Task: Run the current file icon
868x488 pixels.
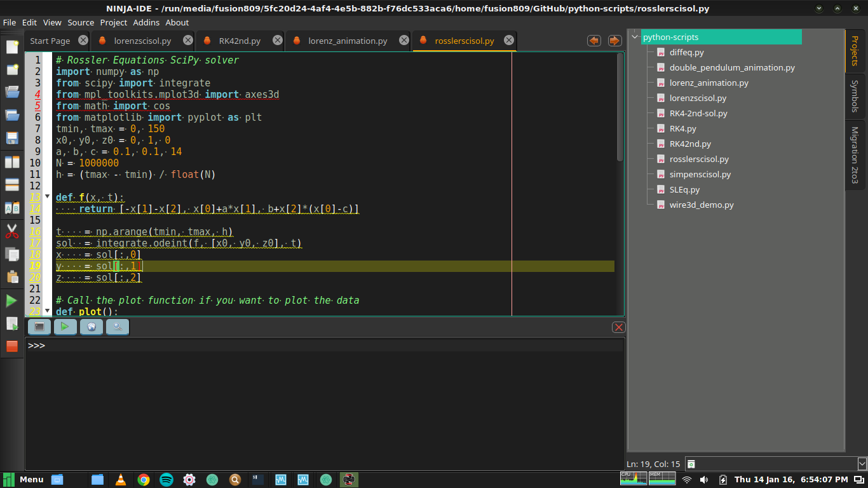Action: [x=12, y=323]
